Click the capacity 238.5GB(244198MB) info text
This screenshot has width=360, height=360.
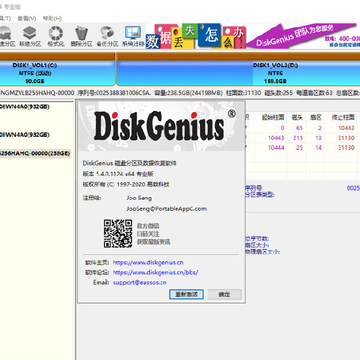pos(188,93)
